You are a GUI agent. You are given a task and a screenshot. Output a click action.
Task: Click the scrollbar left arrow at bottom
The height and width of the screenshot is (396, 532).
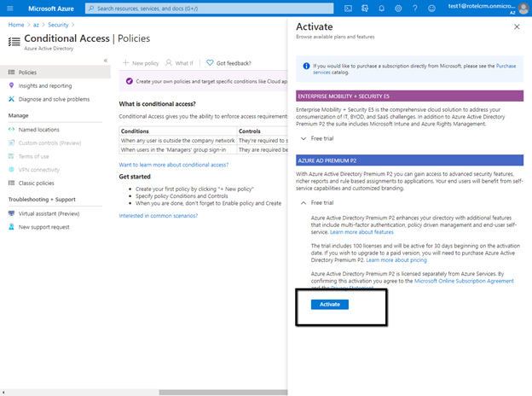[x=3, y=393]
